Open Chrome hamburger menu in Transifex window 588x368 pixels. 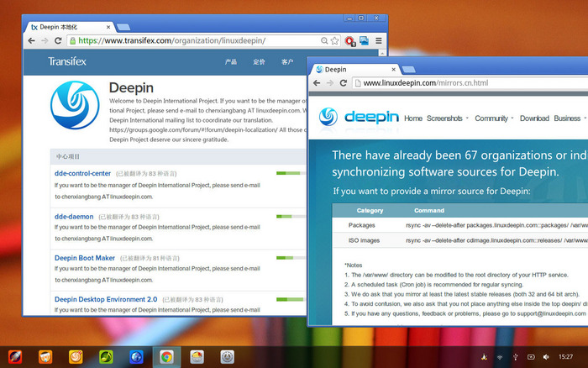click(x=379, y=40)
